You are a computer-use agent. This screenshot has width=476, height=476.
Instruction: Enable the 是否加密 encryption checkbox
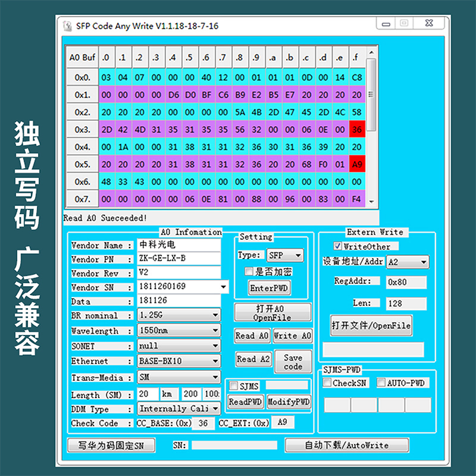click(x=249, y=272)
